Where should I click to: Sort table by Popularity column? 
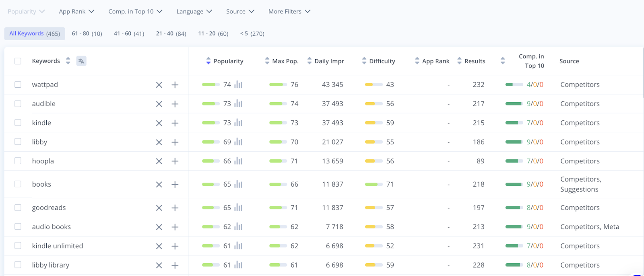coord(208,61)
